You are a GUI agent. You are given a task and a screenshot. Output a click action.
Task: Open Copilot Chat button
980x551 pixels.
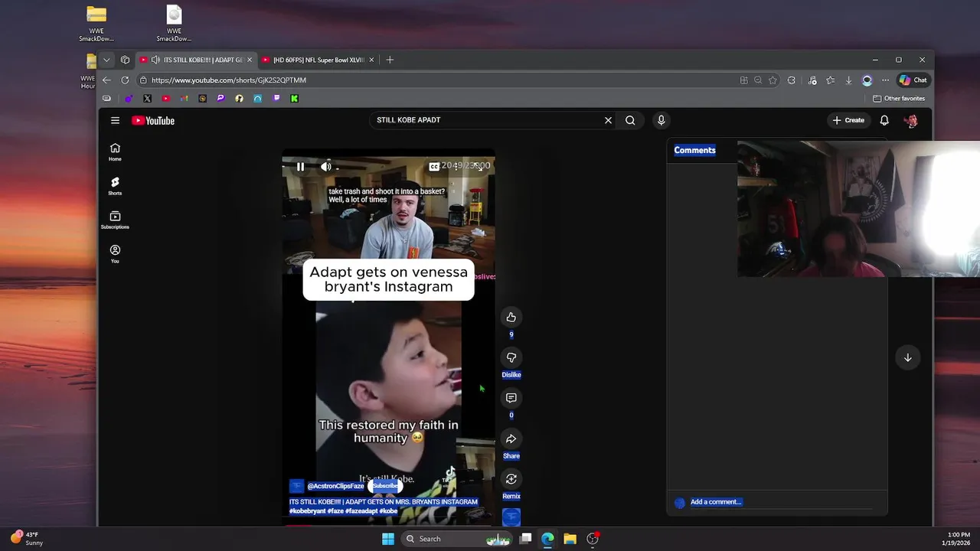(x=913, y=80)
